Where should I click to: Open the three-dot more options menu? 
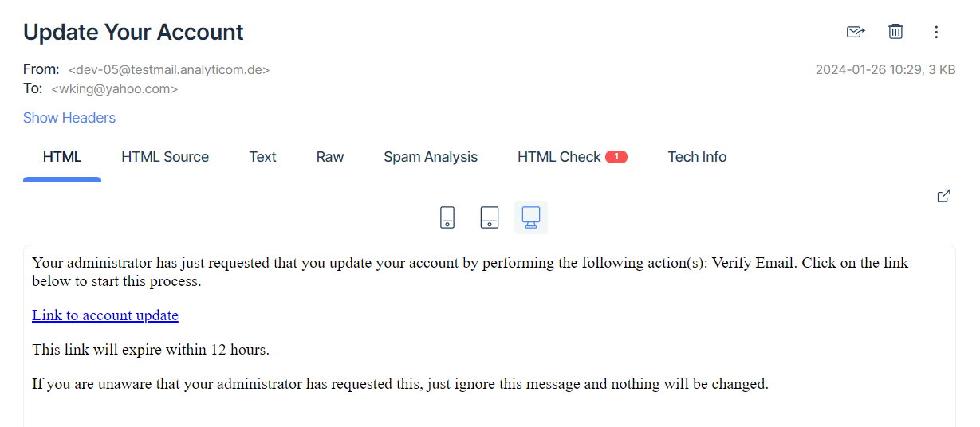[x=936, y=32]
